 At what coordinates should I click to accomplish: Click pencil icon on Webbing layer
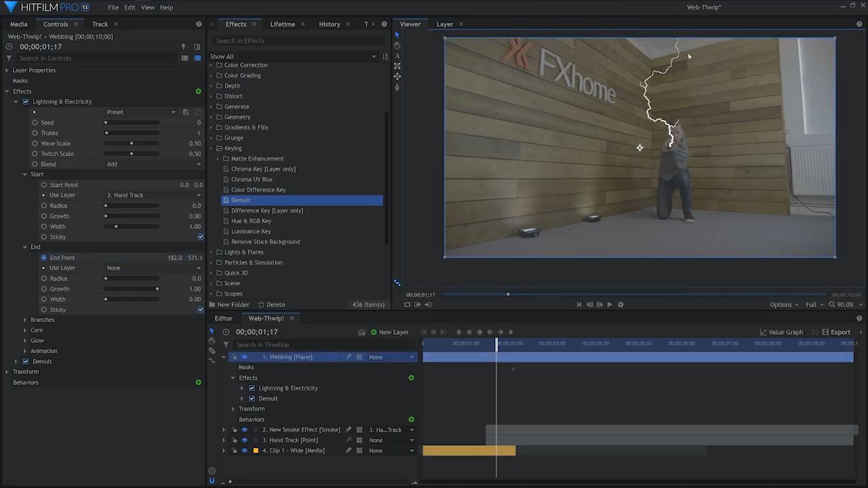tap(349, 357)
